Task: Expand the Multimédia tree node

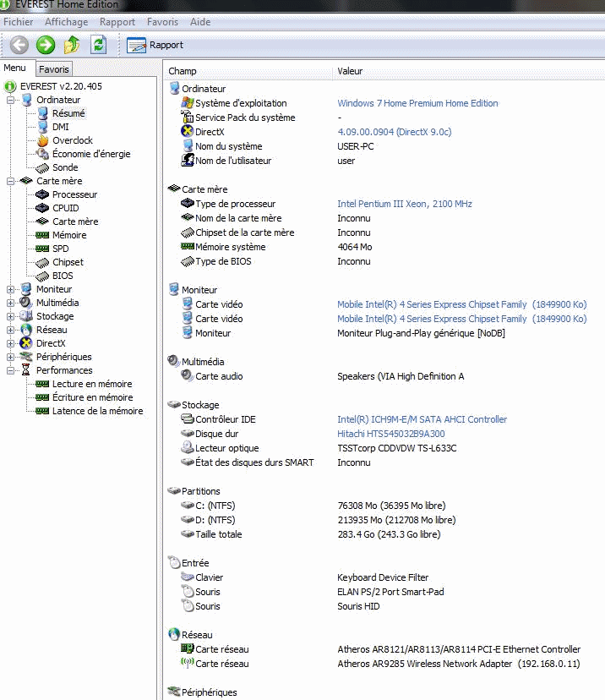Action: [x=11, y=303]
